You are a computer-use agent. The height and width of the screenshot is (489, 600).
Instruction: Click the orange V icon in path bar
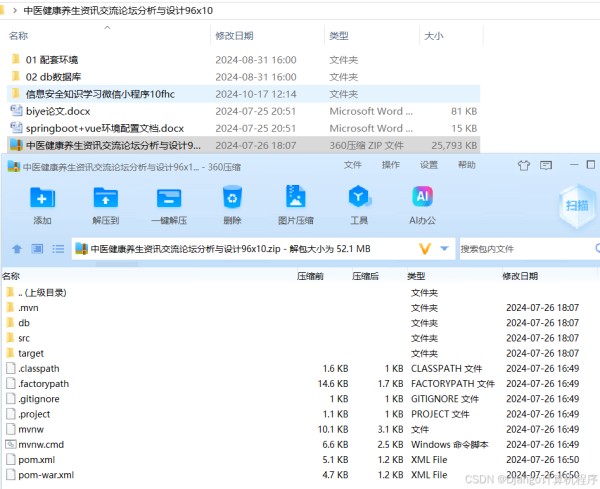[425, 249]
